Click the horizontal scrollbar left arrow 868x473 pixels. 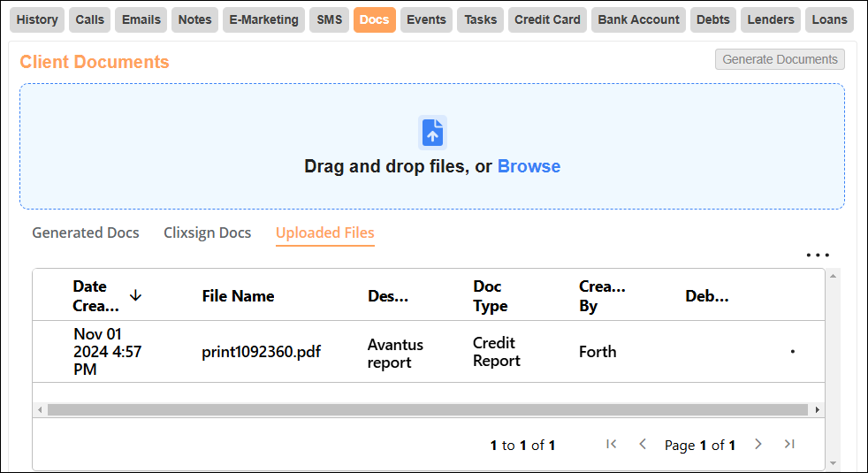[x=40, y=410]
